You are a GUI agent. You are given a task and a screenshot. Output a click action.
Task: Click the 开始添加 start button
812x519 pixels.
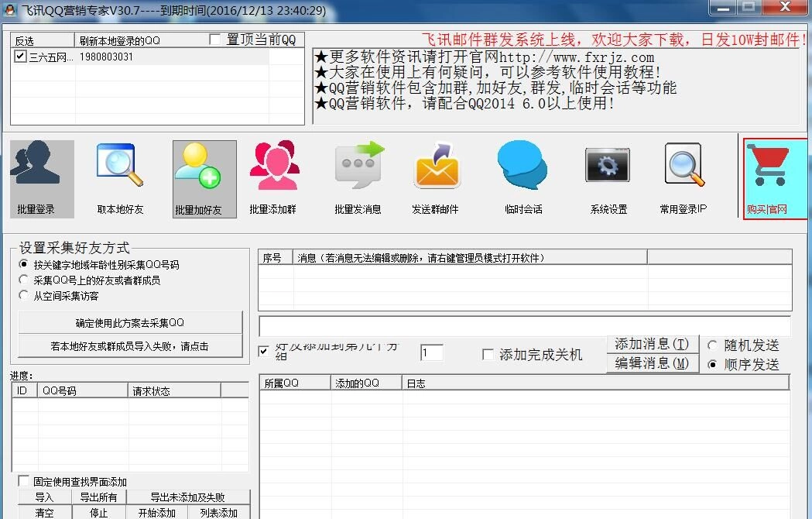pos(157,512)
